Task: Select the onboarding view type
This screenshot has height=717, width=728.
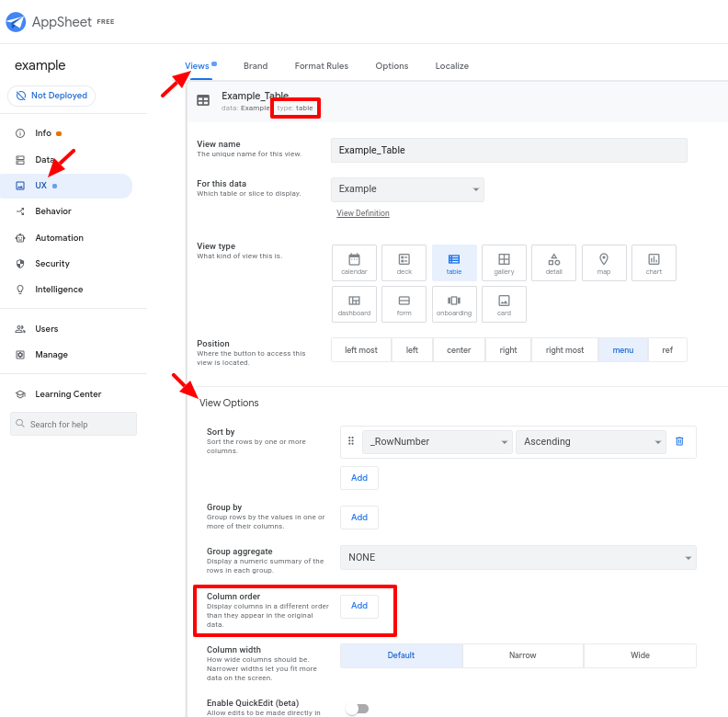Action: point(454,304)
